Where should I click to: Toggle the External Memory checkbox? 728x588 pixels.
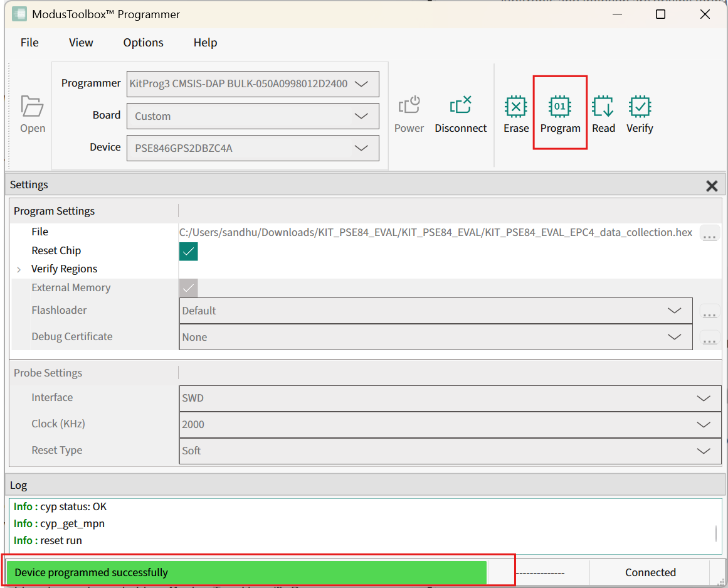click(x=189, y=288)
